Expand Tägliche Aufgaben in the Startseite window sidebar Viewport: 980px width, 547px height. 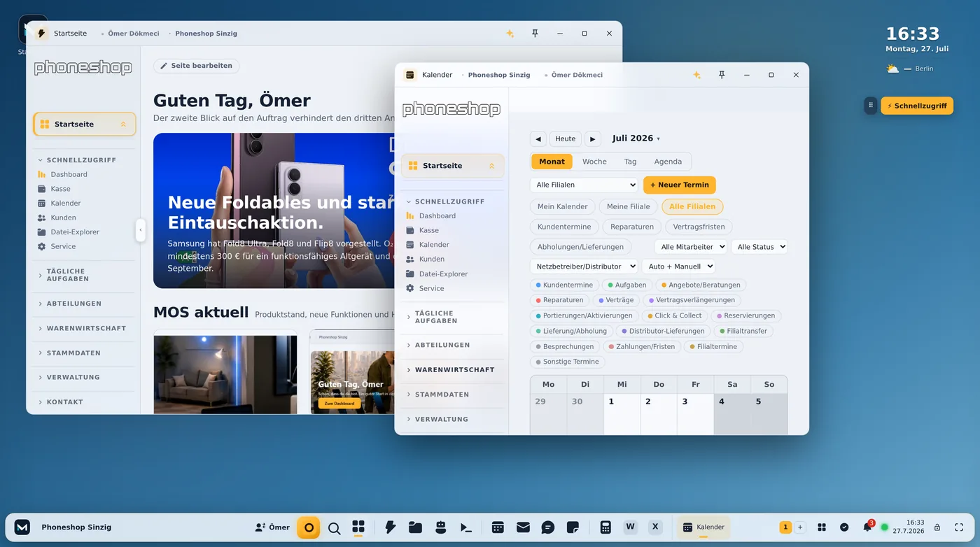pyautogui.click(x=83, y=275)
